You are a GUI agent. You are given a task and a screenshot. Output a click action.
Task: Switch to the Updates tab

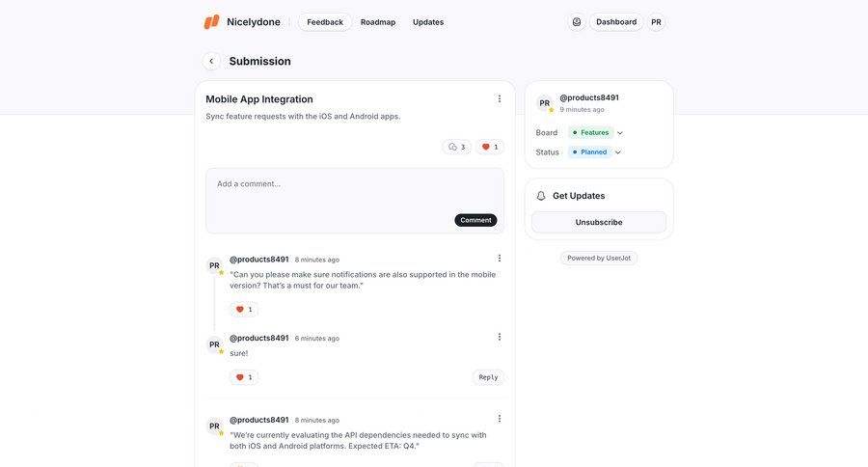[x=428, y=22]
